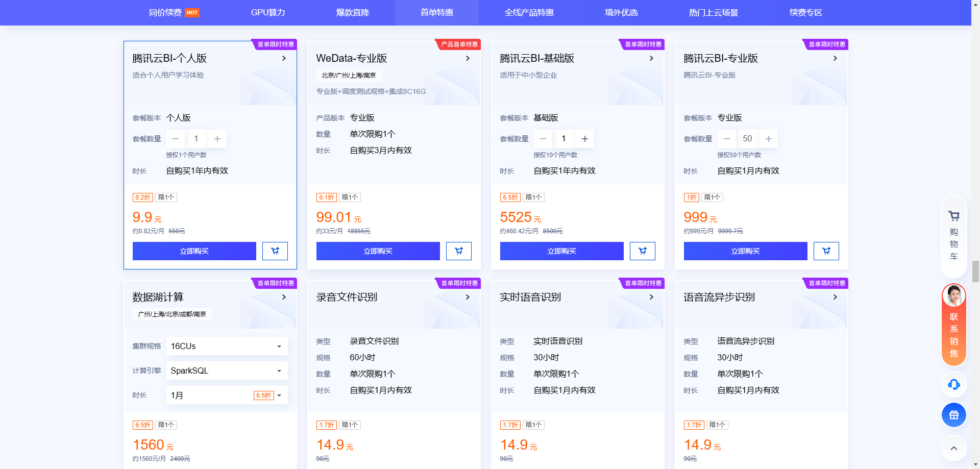980x469 pixels.
Task: Open the headset customer service icon
Action: click(x=953, y=384)
